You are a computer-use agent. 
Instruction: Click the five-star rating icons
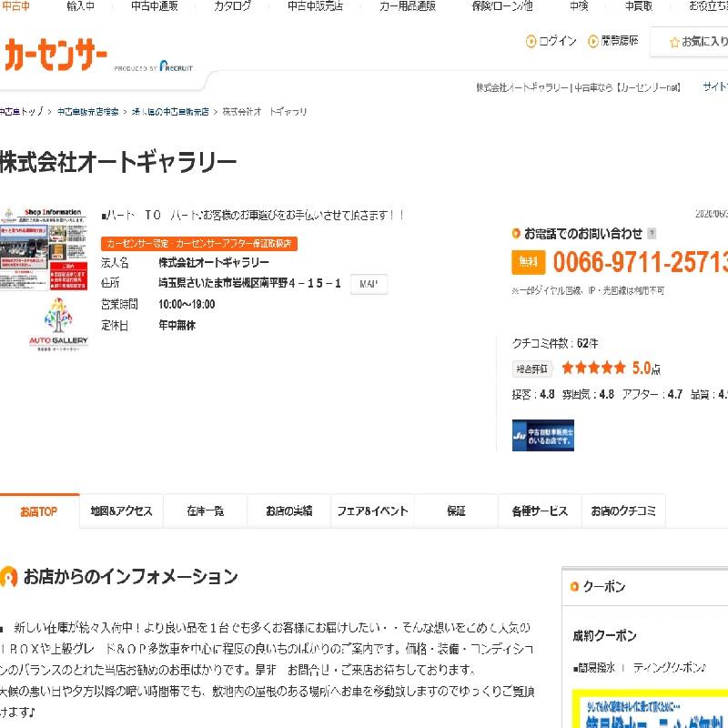593,369
